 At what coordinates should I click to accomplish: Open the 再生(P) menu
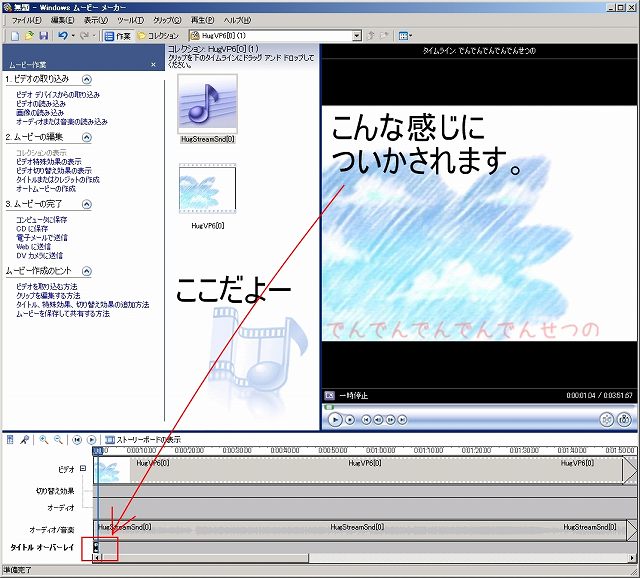[202, 20]
